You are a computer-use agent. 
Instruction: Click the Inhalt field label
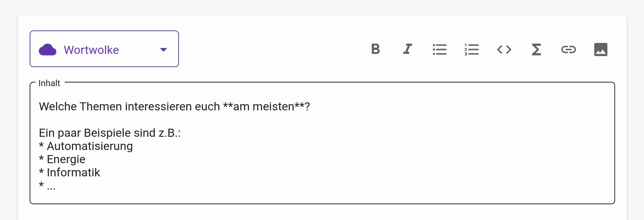point(49,83)
